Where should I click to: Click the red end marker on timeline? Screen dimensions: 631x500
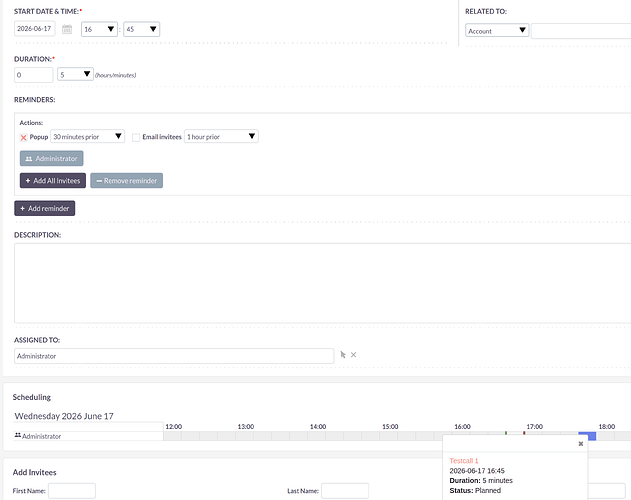point(524,433)
